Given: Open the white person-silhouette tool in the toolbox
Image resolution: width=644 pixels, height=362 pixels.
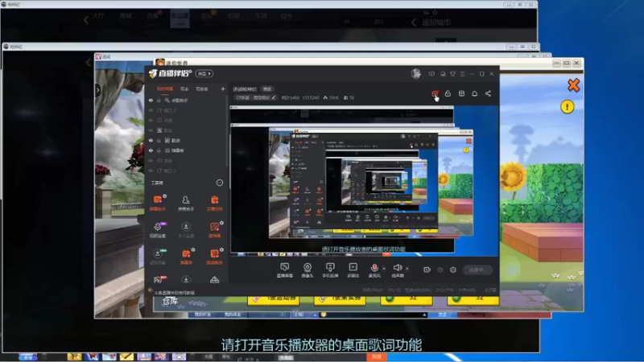Looking at the screenshot, I should pyautogui.click(x=186, y=203).
